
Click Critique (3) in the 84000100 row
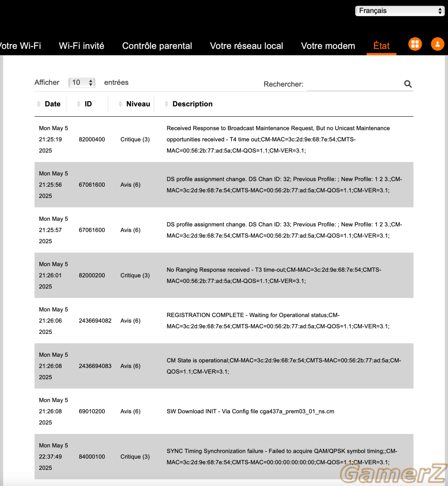pos(135,457)
